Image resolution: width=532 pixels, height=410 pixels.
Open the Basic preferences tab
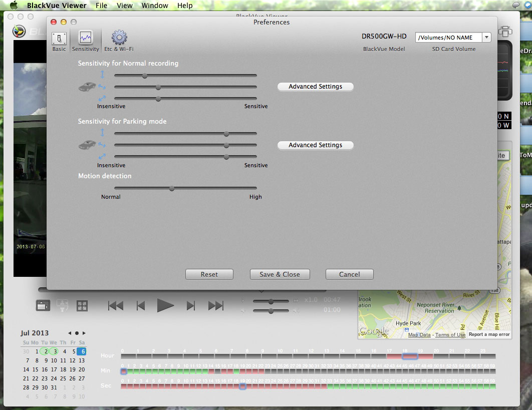point(59,42)
